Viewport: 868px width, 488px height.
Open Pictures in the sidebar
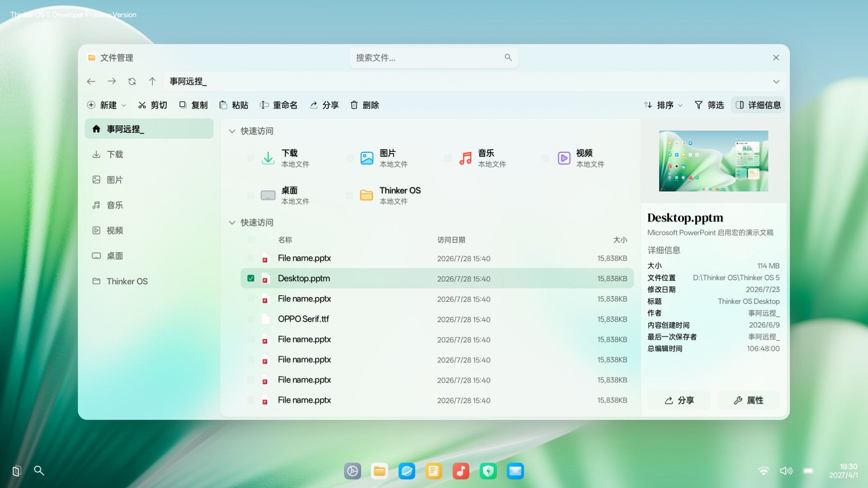pyautogui.click(x=149, y=179)
